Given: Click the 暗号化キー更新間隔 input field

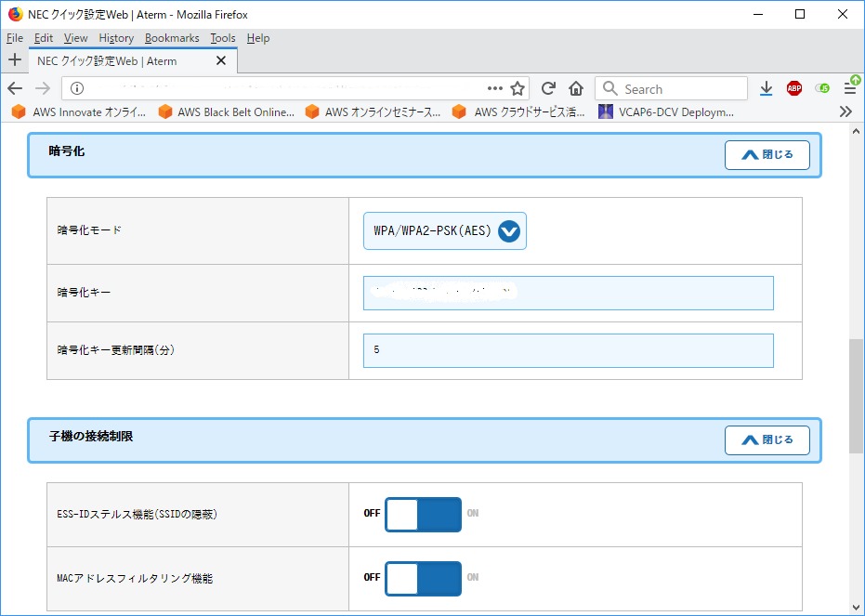Looking at the screenshot, I should point(568,350).
